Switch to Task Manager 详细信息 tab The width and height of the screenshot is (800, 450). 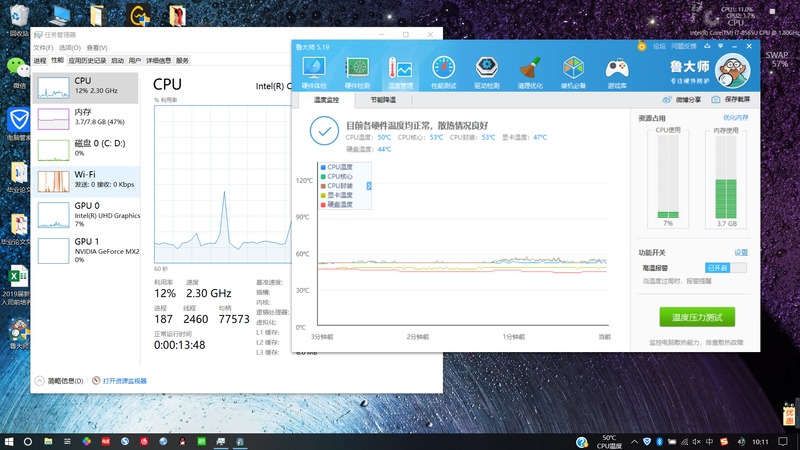tap(159, 61)
